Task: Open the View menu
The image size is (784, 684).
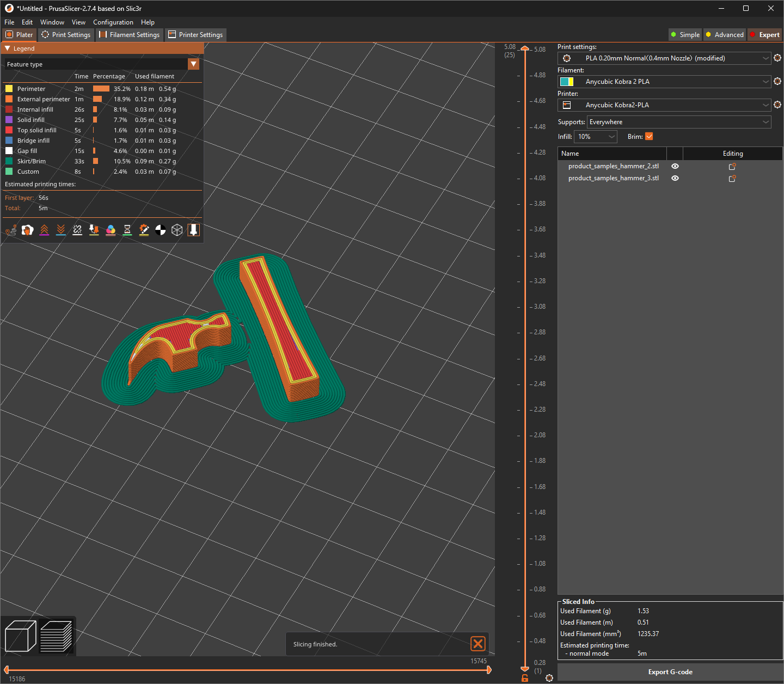Action: 78,22
